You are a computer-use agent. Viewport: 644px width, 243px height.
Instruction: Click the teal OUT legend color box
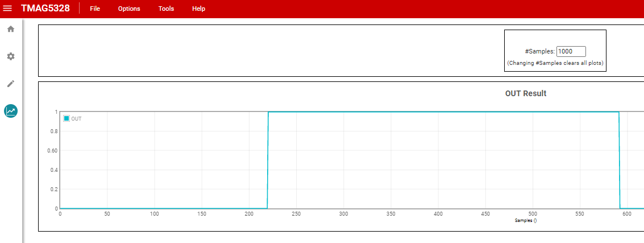[67, 118]
